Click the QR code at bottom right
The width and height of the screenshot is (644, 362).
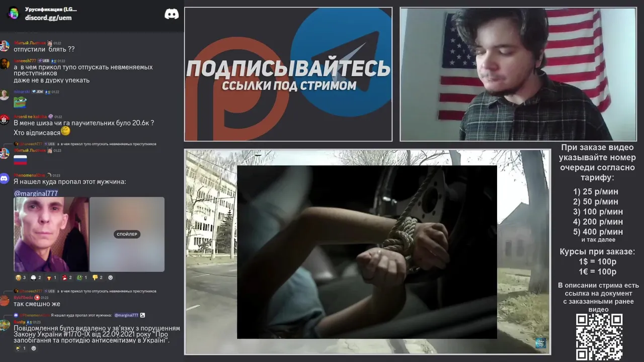coord(599,337)
